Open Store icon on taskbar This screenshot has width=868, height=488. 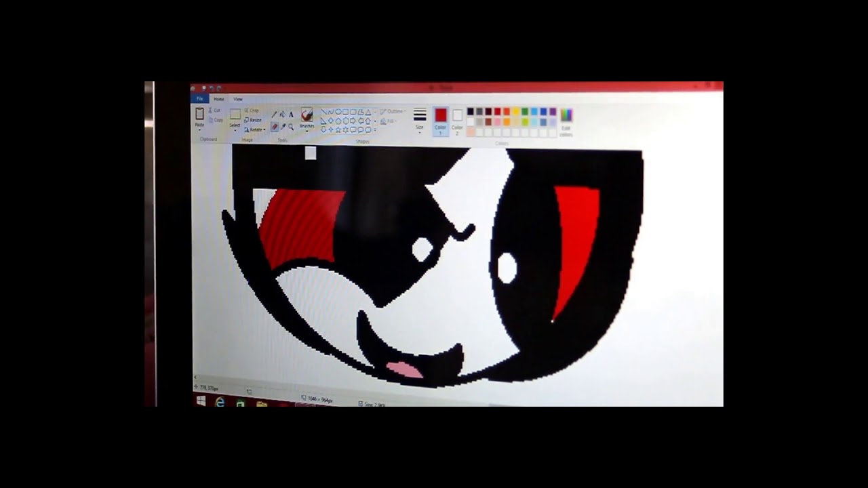click(241, 403)
